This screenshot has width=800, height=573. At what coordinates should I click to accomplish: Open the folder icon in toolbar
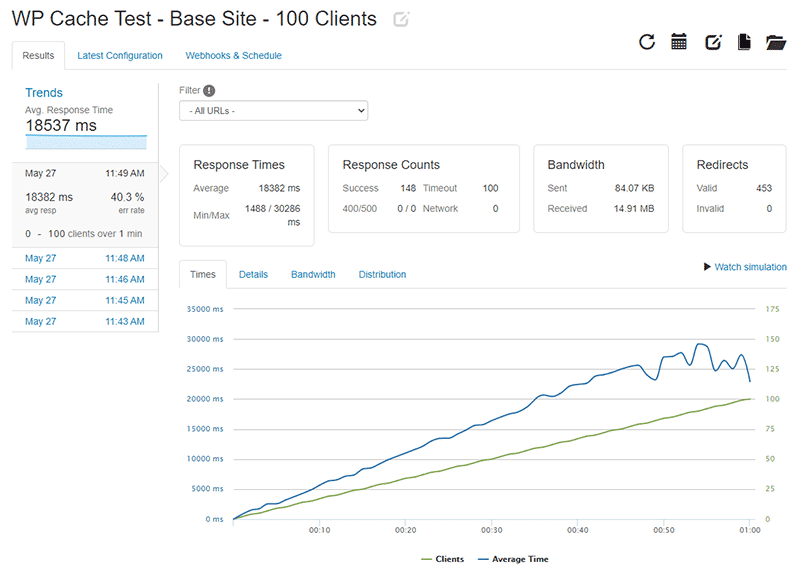coord(776,42)
